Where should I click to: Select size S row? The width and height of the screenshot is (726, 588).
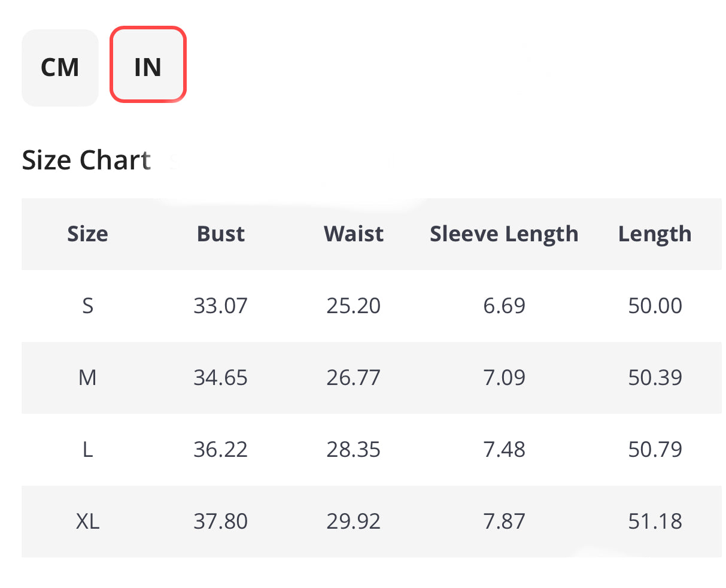click(x=87, y=306)
